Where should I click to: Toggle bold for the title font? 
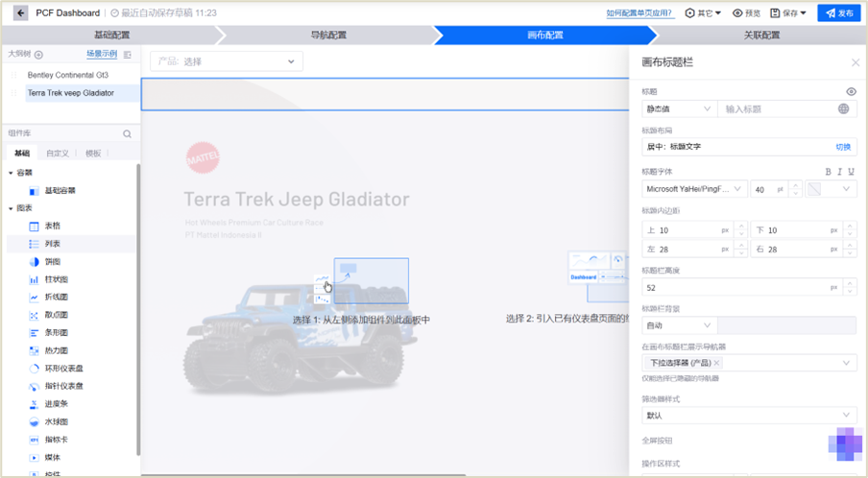[829, 172]
